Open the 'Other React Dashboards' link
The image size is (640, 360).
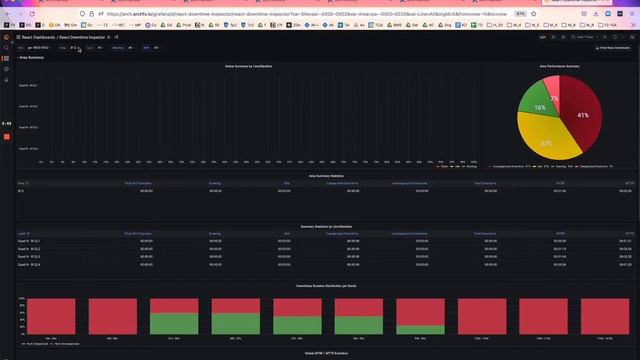coord(613,48)
